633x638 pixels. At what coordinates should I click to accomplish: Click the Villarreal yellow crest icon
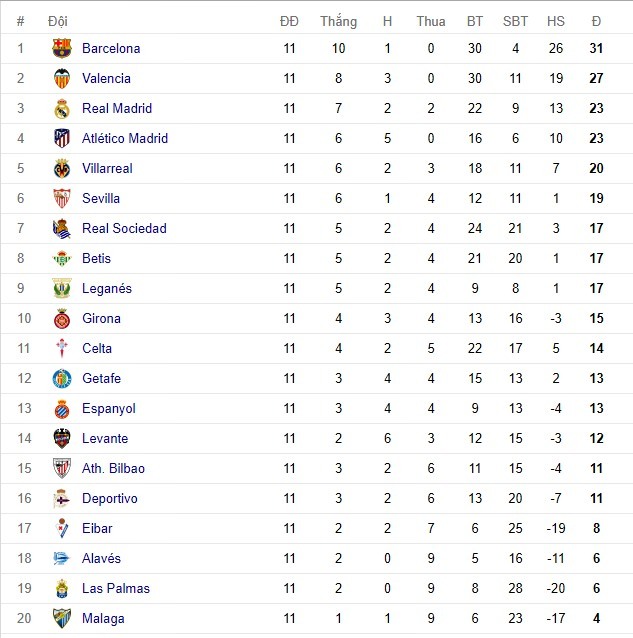coord(62,168)
